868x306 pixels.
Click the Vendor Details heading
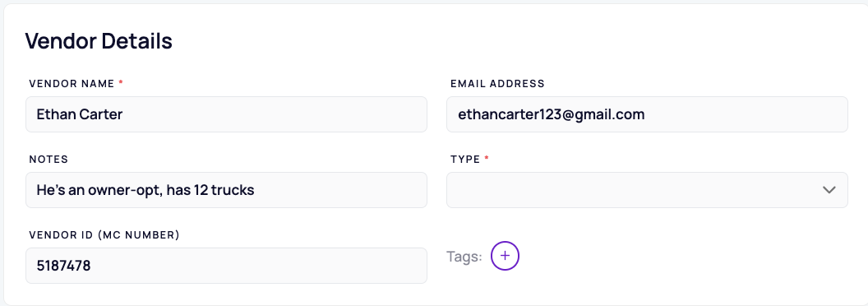(99, 42)
